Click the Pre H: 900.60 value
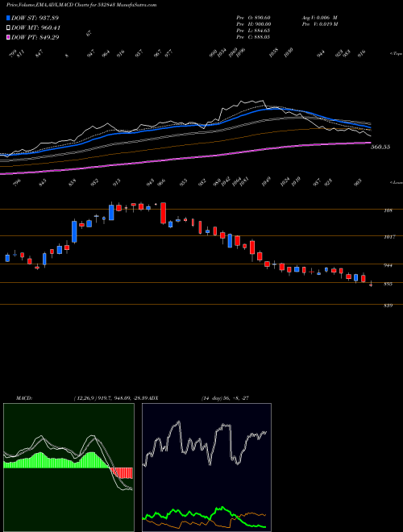Image resolution: width=403 pixels, height=532 pixels. 253,24
